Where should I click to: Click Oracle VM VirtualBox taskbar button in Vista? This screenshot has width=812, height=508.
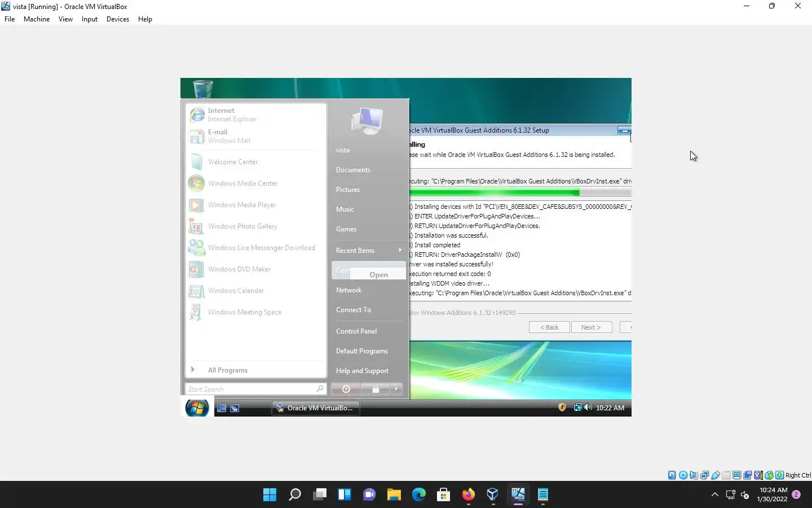point(316,408)
